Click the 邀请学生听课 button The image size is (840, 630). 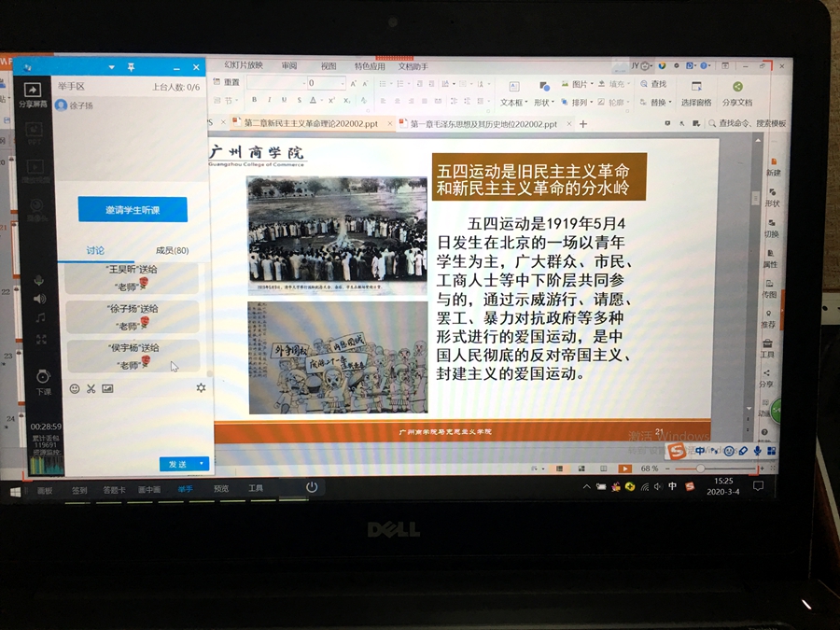pyautogui.click(x=133, y=210)
